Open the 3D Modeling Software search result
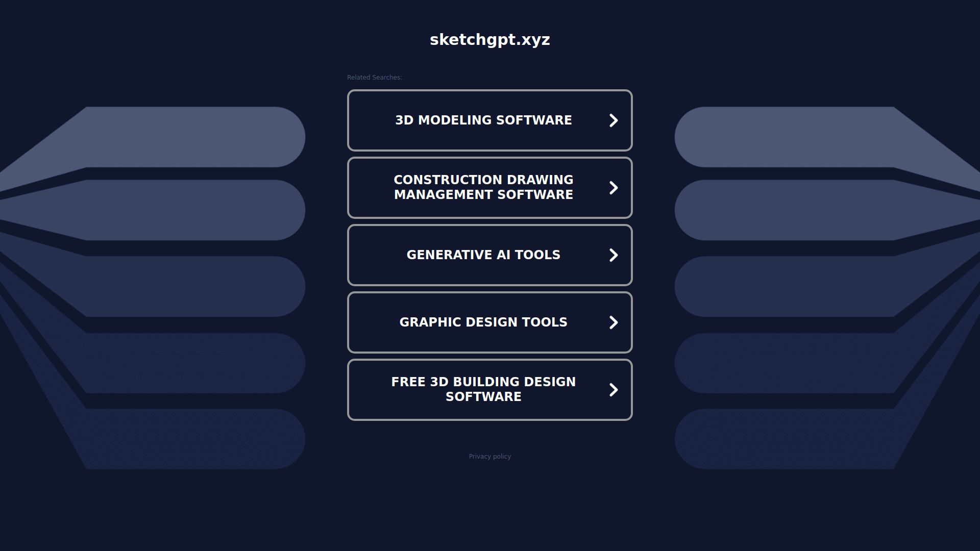 483,120
